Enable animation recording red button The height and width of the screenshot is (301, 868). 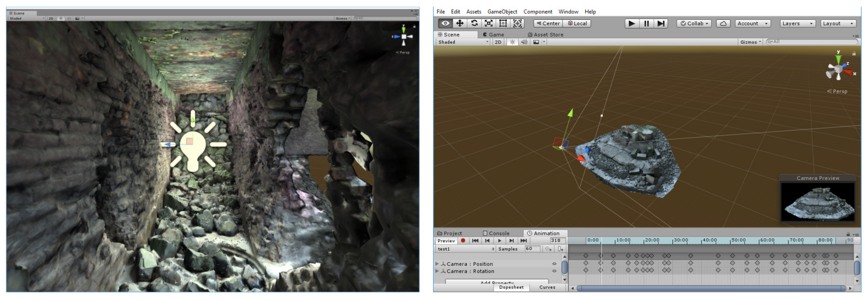click(463, 241)
